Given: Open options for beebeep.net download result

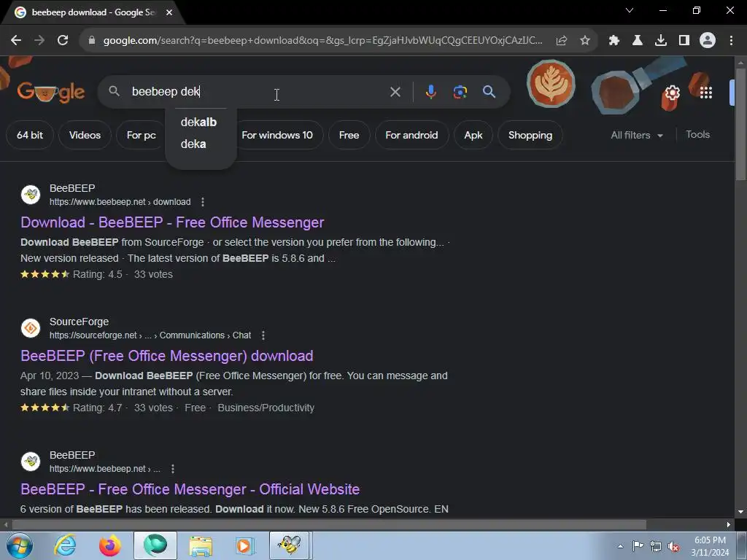Looking at the screenshot, I should (203, 202).
